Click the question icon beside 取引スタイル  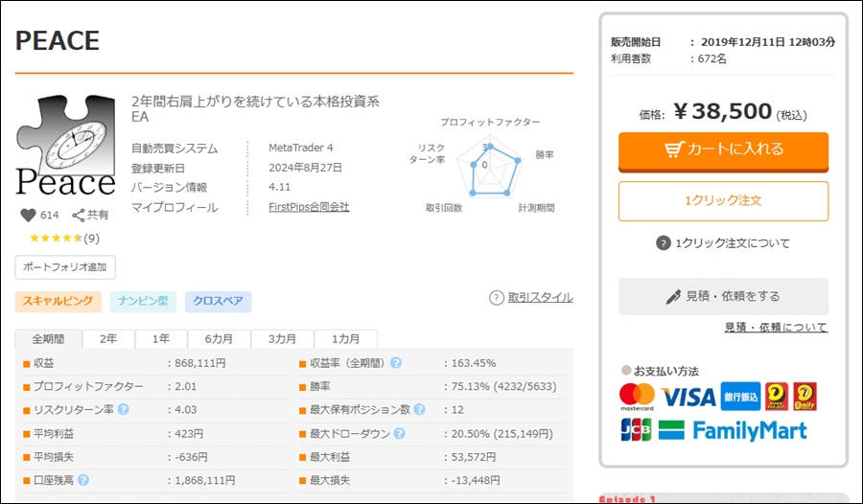tap(496, 298)
